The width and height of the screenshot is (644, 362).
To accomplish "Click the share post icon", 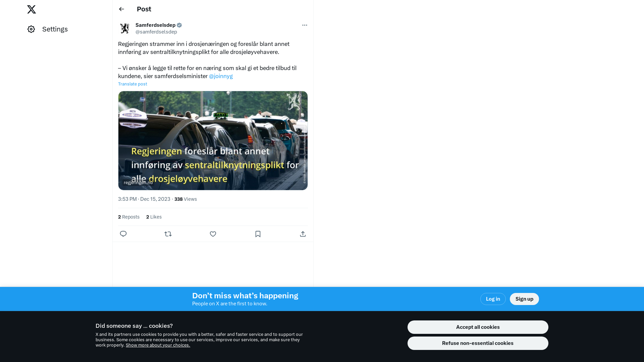I will click(x=303, y=234).
